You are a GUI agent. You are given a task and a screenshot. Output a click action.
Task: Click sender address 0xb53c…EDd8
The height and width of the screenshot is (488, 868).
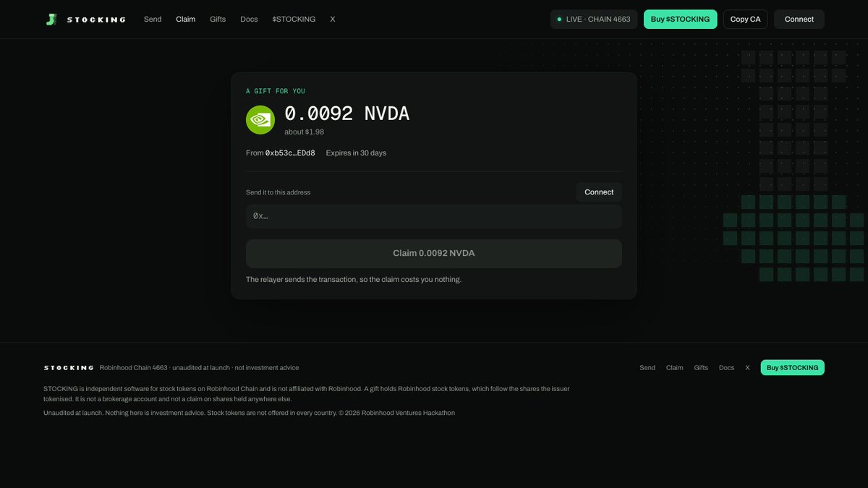pyautogui.click(x=290, y=153)
